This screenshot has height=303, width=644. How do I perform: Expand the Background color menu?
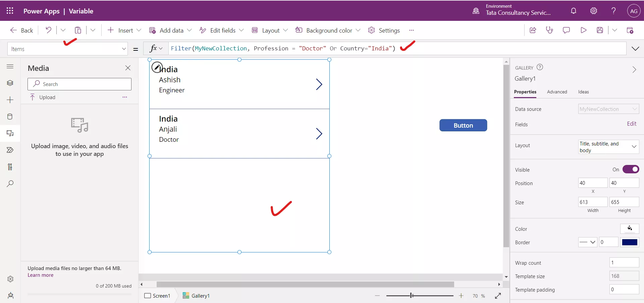[358, 30]
